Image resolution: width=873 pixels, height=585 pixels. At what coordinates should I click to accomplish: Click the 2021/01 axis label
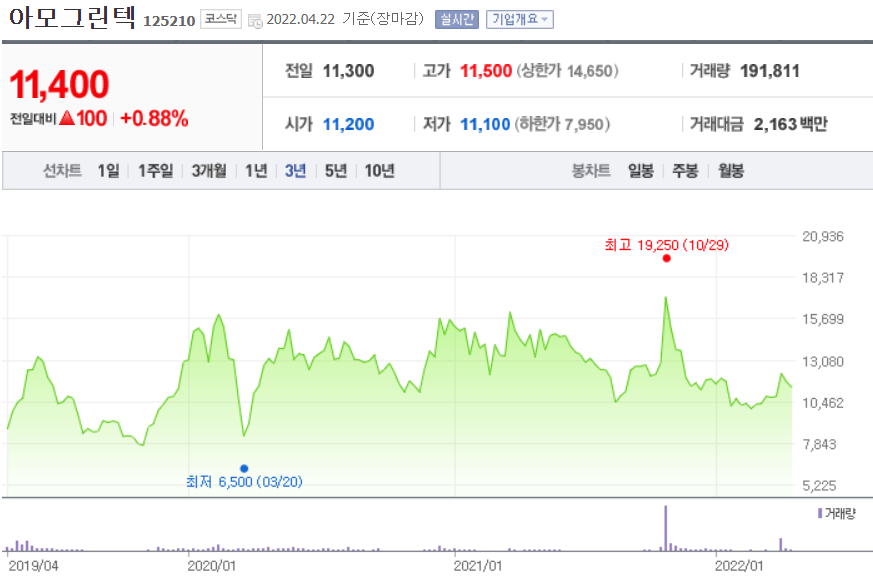(x=478, y=566)
